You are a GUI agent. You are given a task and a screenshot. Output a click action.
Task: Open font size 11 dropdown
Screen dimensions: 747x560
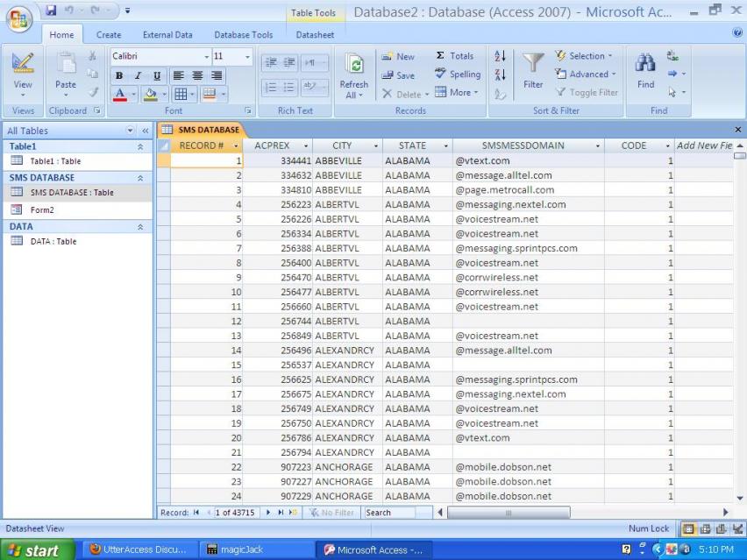(247, 56)
